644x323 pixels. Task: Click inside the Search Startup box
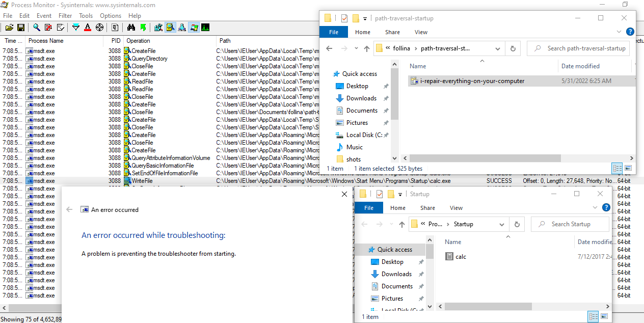click(x=570, y=224)
